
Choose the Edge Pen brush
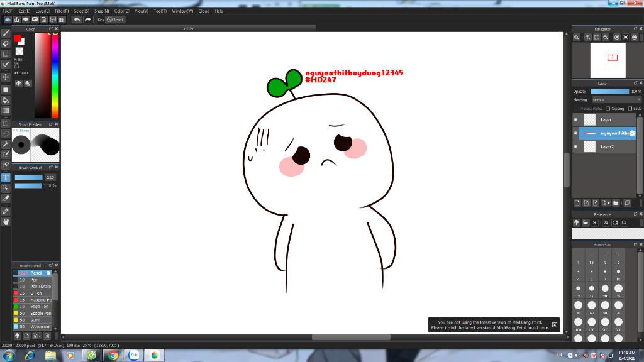[33, 307]
